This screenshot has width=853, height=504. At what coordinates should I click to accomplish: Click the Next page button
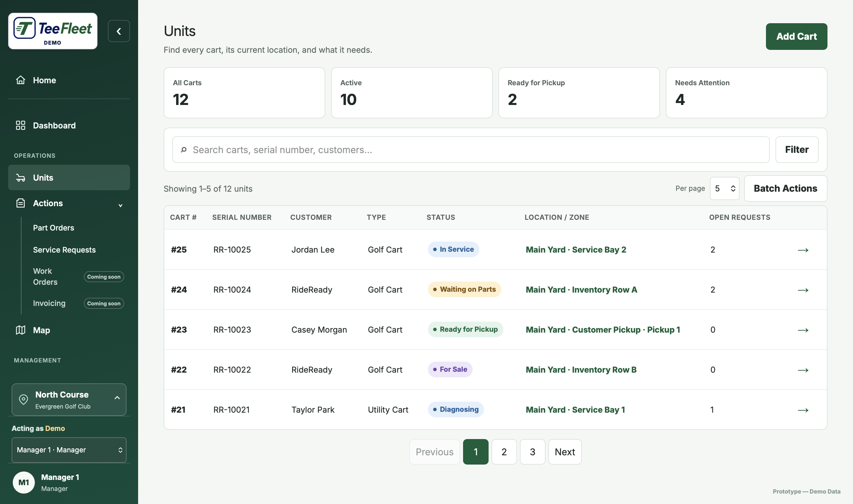pos(565,452)
